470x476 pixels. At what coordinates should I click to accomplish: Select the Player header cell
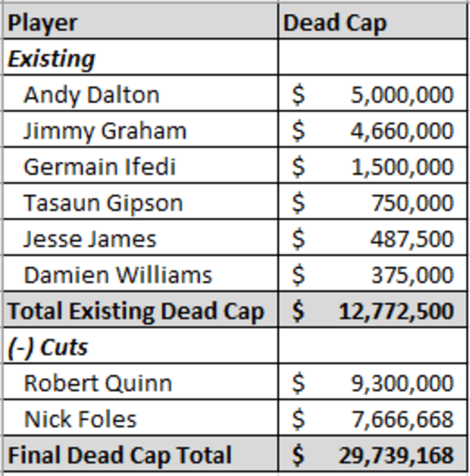[x=140, y=22]
